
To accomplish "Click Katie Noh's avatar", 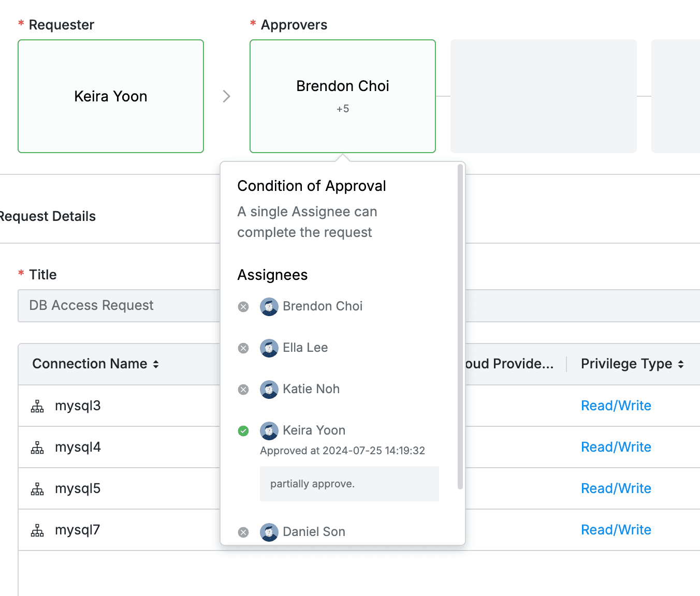I will click(x=269, y=390).
